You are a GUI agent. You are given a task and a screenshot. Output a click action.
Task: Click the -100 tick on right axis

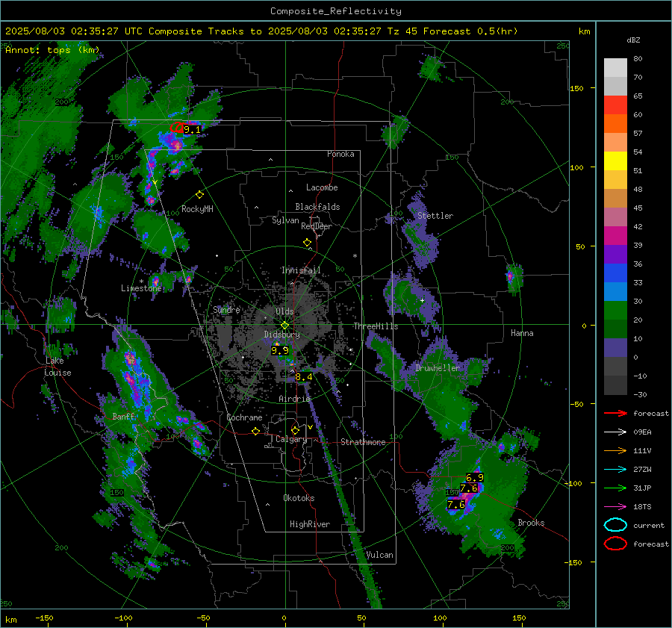click(573, 483)
